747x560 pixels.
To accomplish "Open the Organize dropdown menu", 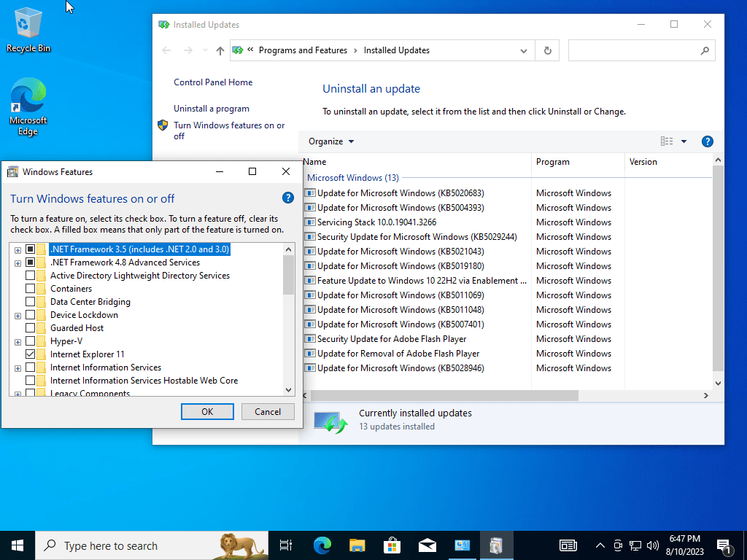I will point(331,141).
